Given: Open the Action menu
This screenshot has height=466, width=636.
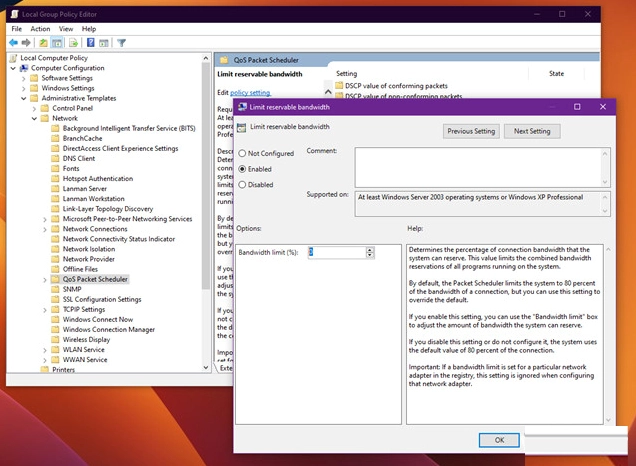Looking at the screenshot, I should click(40, 29).
